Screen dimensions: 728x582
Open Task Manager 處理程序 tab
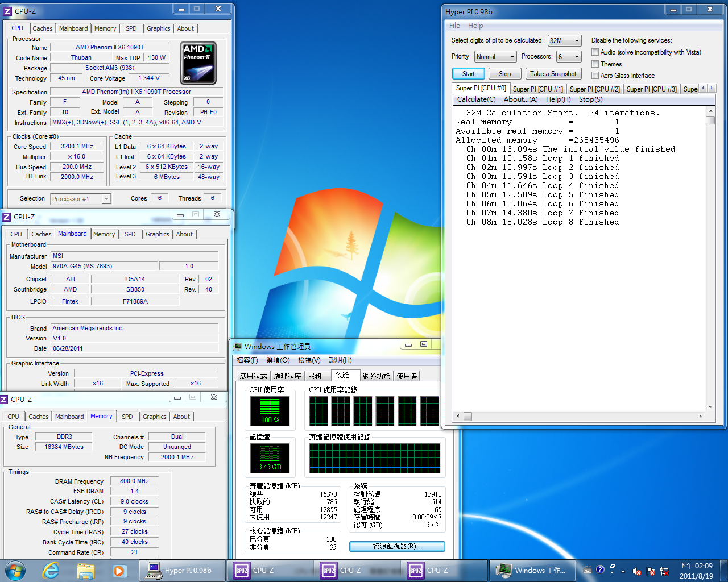click(x=287, y=376)
